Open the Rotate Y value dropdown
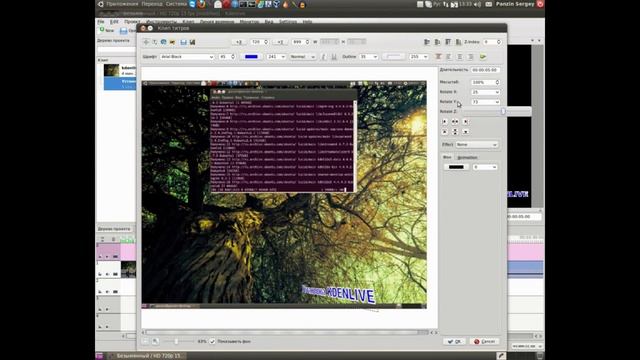 point(485,102)
